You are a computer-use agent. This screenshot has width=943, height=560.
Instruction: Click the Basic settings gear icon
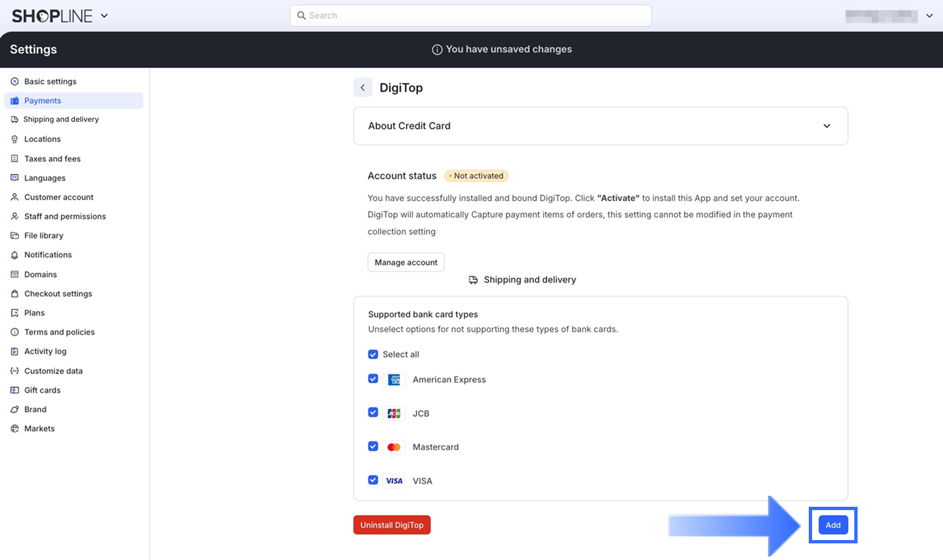pyautogui.click(x=14, y=82)
